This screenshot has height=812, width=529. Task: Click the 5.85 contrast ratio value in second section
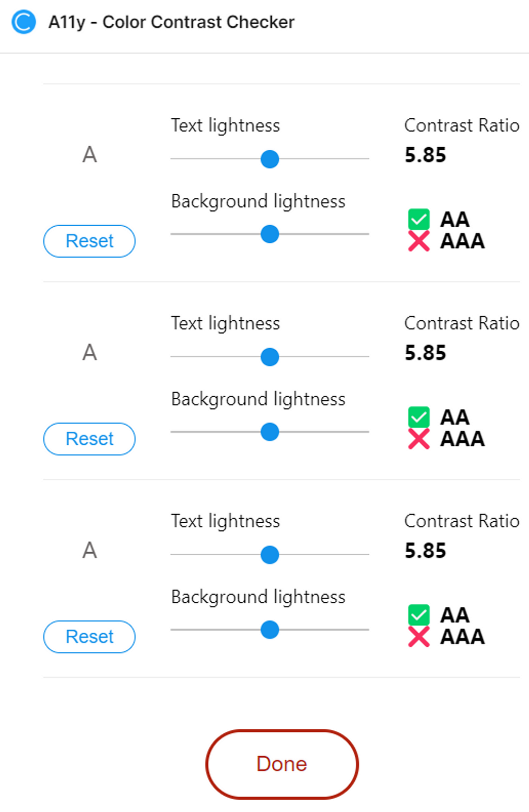425,353
